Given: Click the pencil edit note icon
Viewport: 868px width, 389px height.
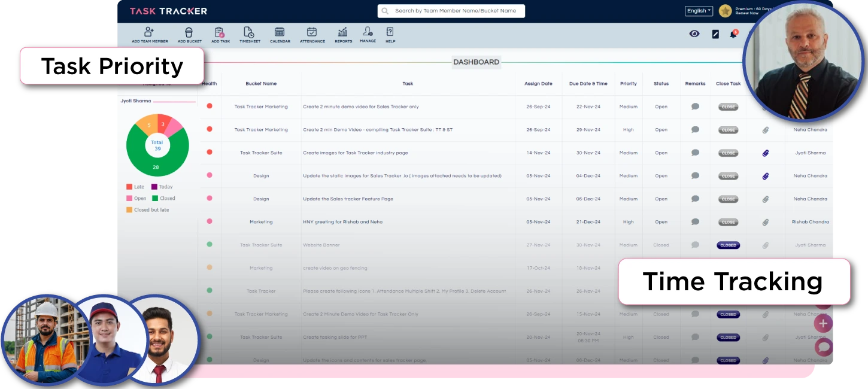Looking at the screenshot, I should [715, 34].
